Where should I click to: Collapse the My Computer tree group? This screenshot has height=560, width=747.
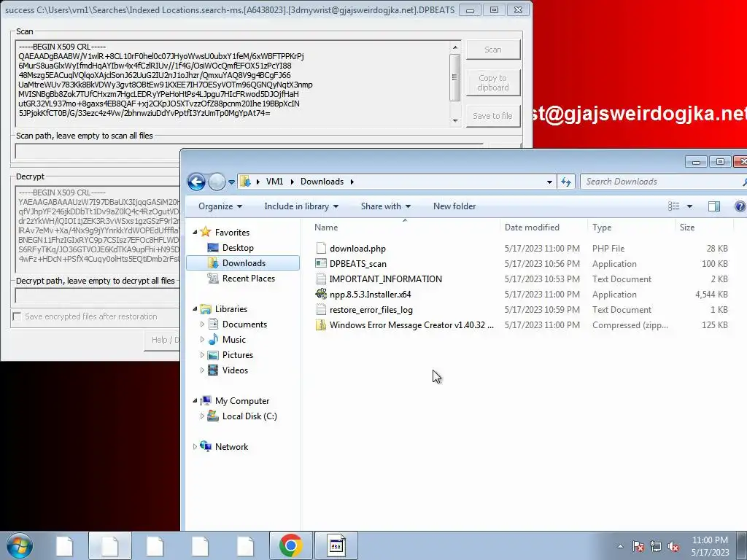pyautogui.click(x=195, y=401)
